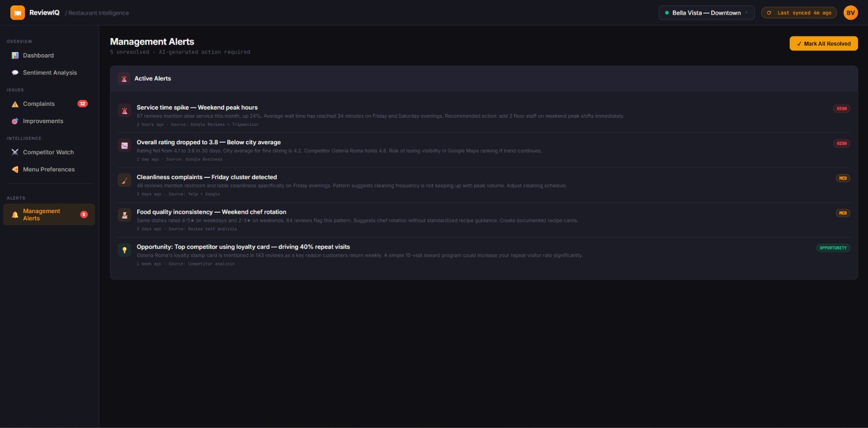
Task: Click the ReviewIQ brand name
Action: [x=44, y=12]
